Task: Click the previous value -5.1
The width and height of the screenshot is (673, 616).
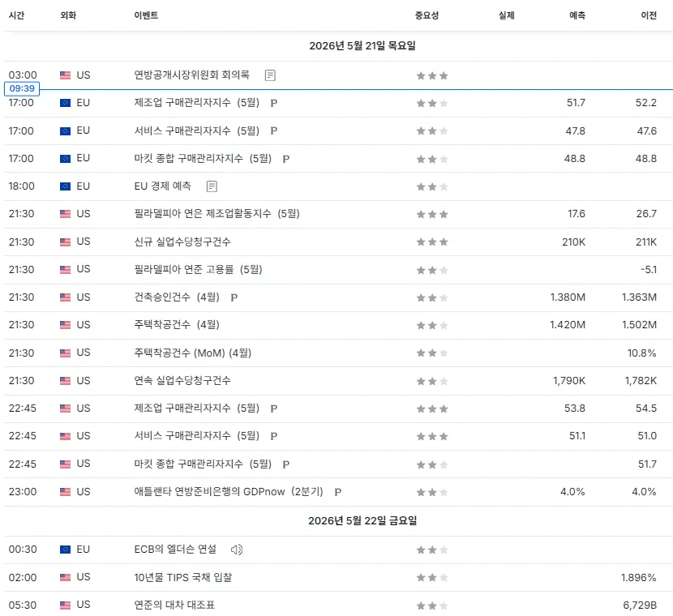Action: point(649,270)
